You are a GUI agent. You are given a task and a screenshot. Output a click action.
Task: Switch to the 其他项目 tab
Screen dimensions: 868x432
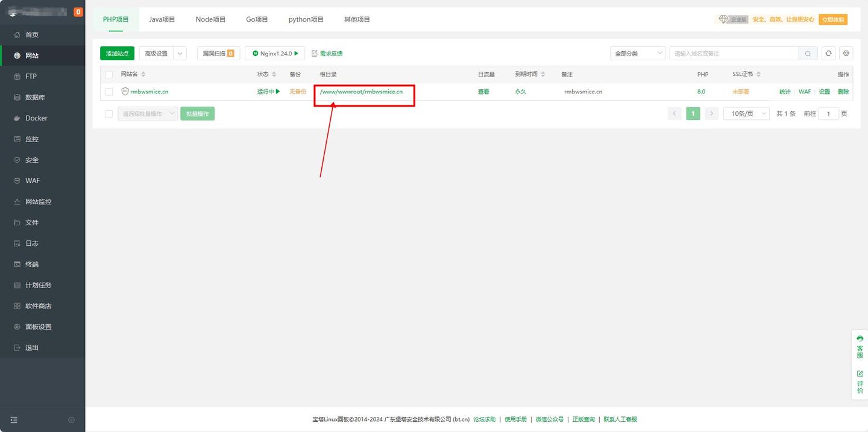[x=357, y=19]
